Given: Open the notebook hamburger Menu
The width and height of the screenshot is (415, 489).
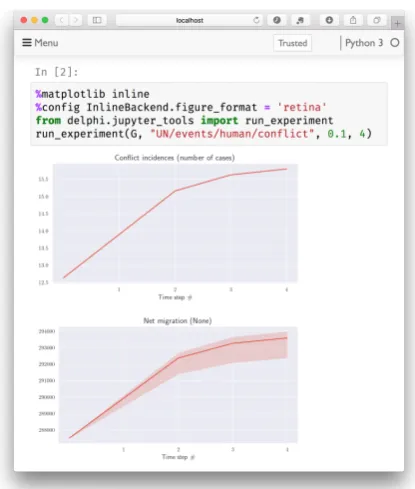Looking at the screenshot, I should 40,43.
